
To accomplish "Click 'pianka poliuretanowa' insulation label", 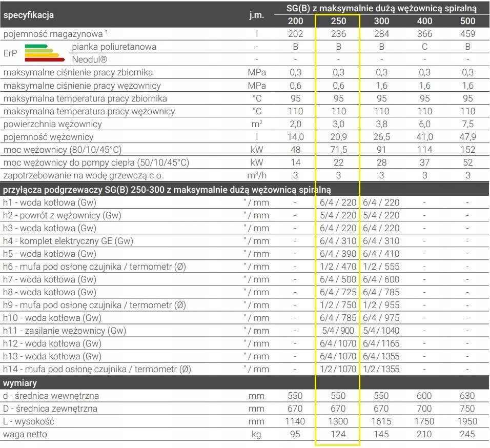I will point(114,47).
